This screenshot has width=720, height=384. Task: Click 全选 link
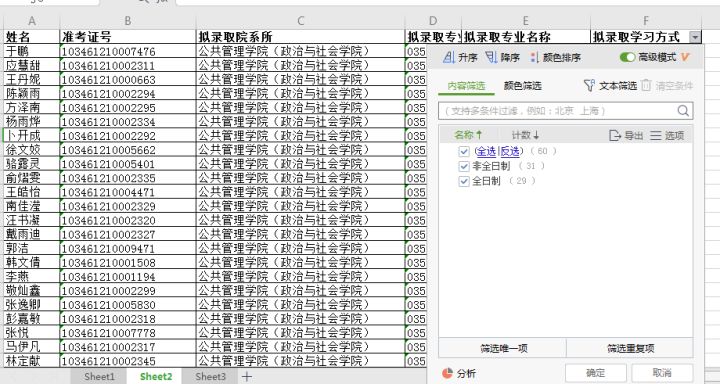(486, 151)
